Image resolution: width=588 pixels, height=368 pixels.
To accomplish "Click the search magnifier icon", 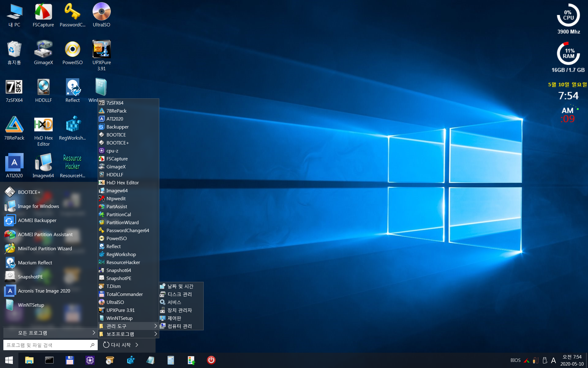I will [x=92, y=345].
